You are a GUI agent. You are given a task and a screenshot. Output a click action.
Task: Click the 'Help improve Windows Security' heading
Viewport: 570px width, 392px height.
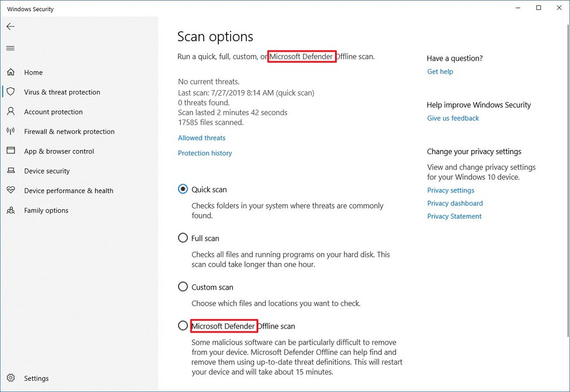pos(479,105)
